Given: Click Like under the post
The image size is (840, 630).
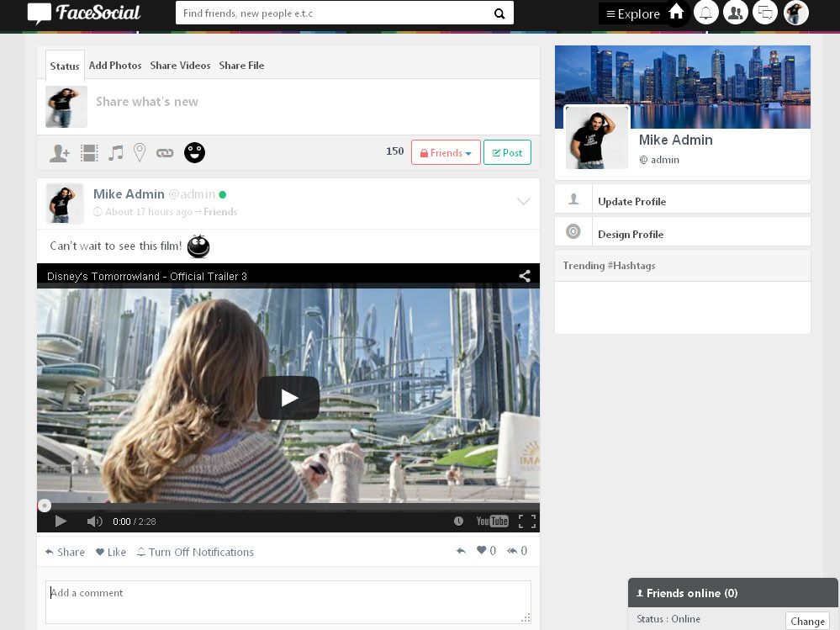Looking at the screenshot, I should 111,552.
